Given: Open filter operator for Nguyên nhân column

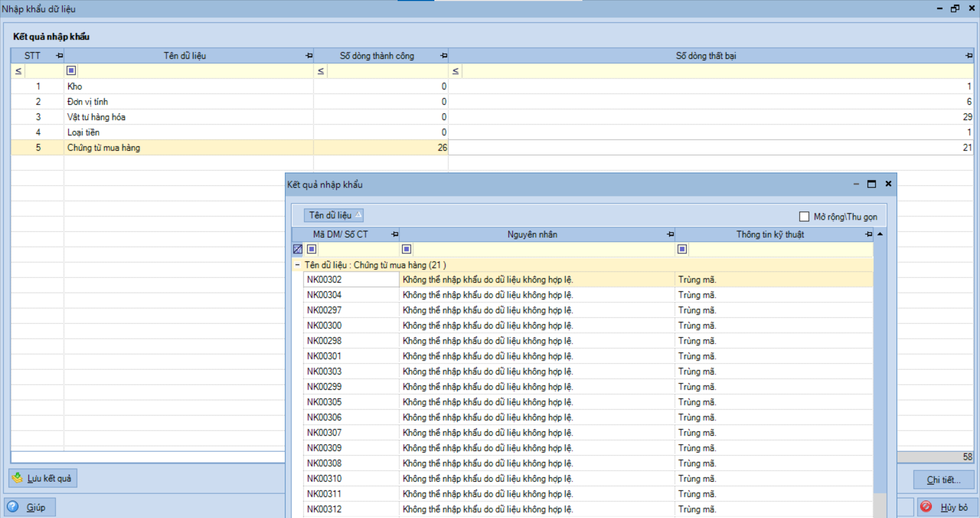Looking at the screenshot, I should (406, 249).
